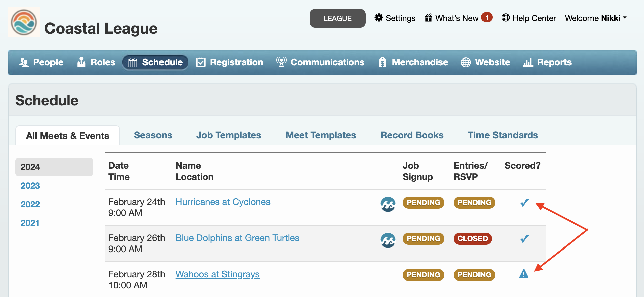Open the Roles menu
Viewport: 644px width, 297px height.
96,62
